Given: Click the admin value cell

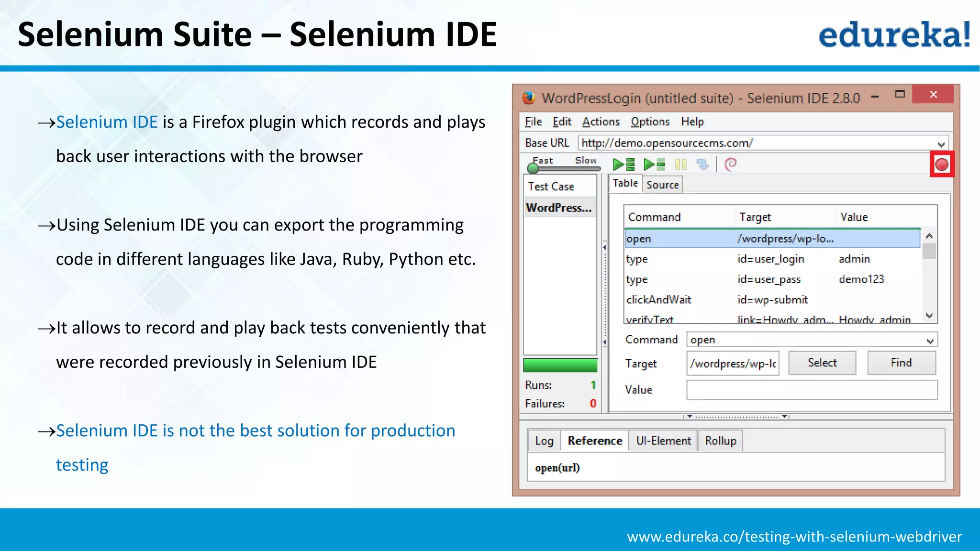Looking at the screenshot, I should click(854, 259).
